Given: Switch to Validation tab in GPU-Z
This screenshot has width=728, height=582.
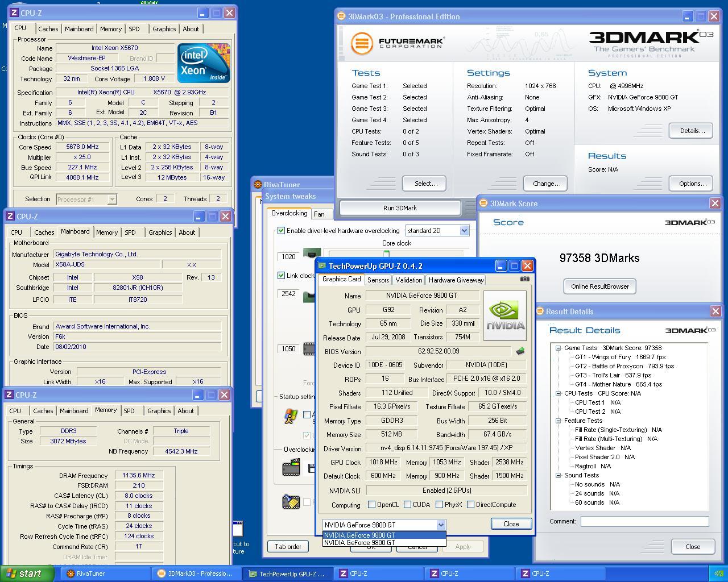Looking at the screenshot, I should point(408,280).
